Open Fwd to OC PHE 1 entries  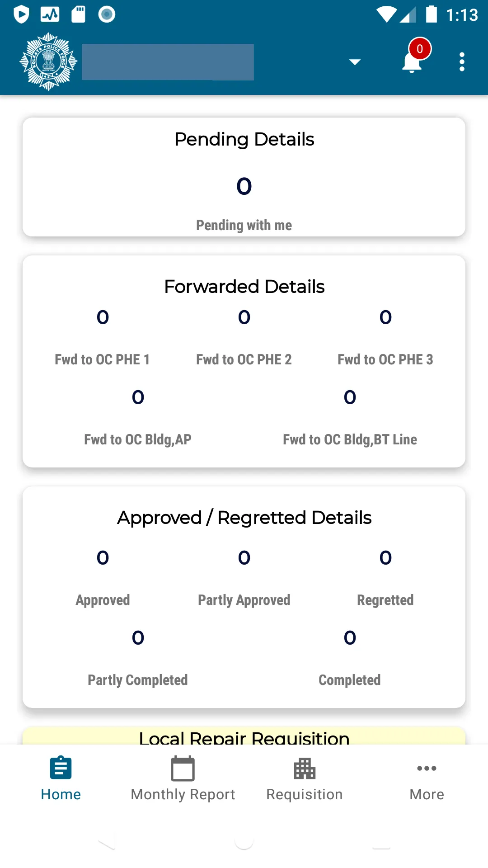click(103, 338)
